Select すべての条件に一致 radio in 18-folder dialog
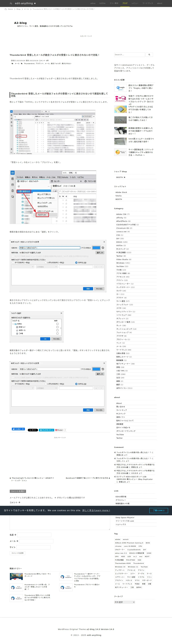Screen dimensions: 172x644 (13, 262)
